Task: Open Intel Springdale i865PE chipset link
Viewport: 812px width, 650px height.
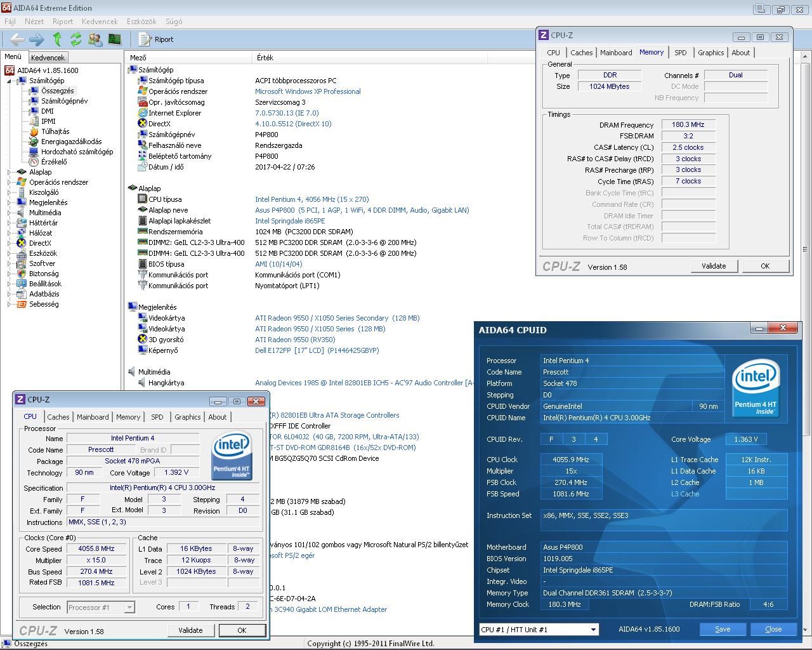Action: pyautogui.click(x=290, y=221)
